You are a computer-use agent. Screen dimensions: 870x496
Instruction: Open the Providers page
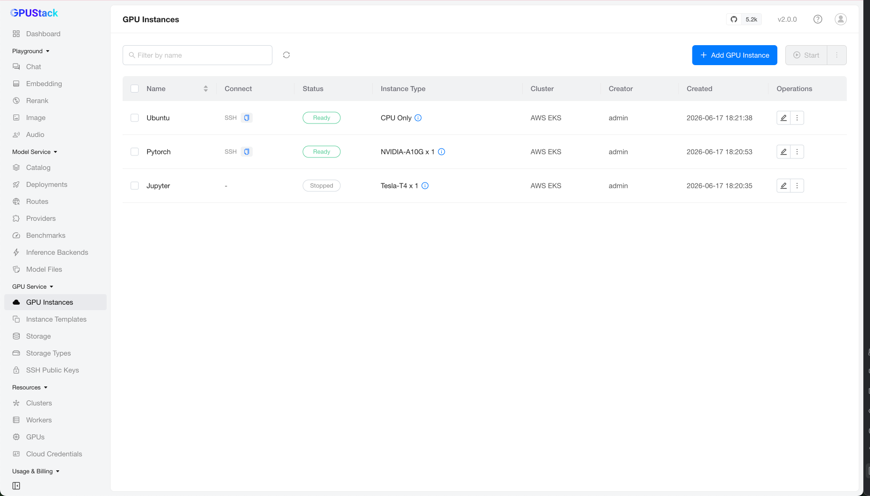55,219
